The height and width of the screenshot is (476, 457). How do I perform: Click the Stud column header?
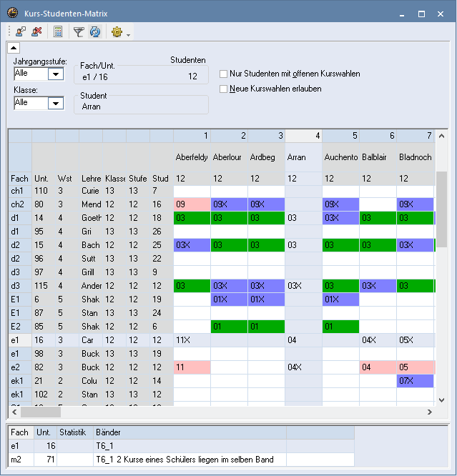click(x=162, y=179)
